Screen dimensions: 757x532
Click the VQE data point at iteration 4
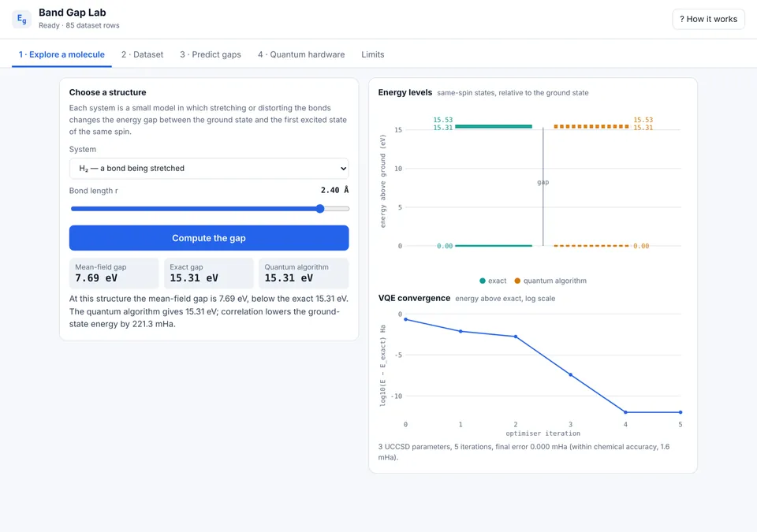[x=625, y=412]
